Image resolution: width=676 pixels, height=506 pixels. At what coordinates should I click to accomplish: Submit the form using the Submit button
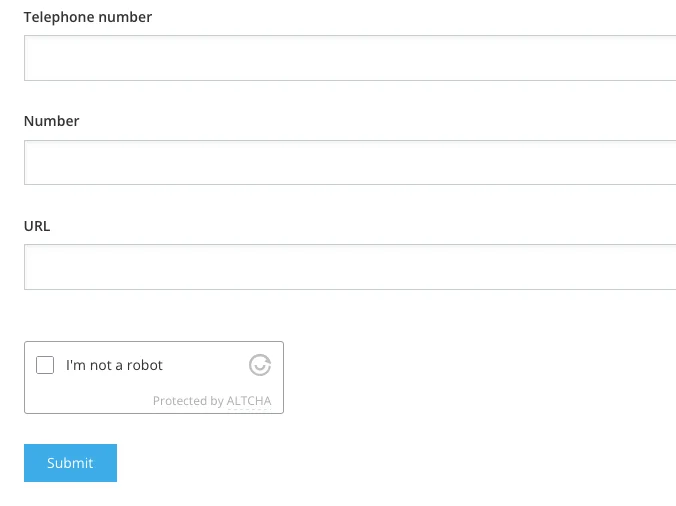pos(70,463)
